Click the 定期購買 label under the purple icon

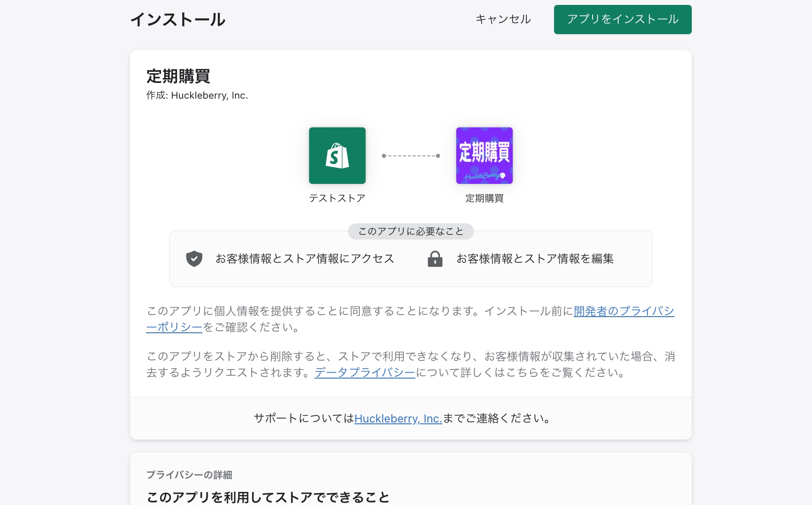coord(484,198)
